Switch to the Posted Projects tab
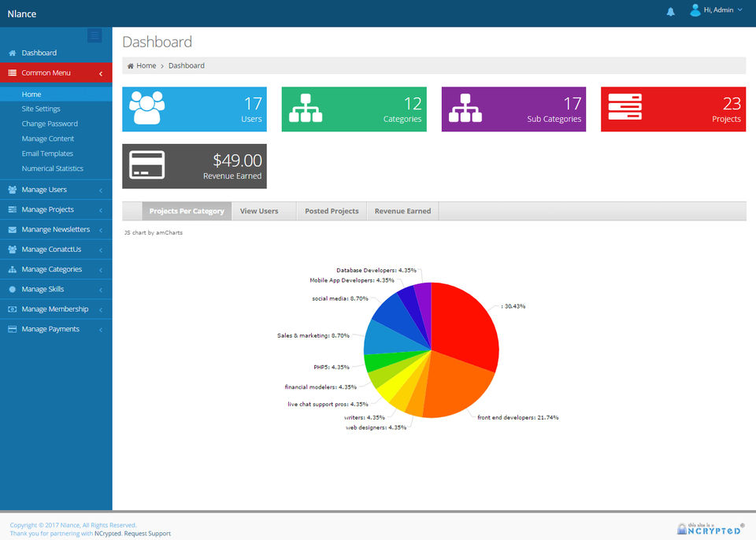 (332, 211)
